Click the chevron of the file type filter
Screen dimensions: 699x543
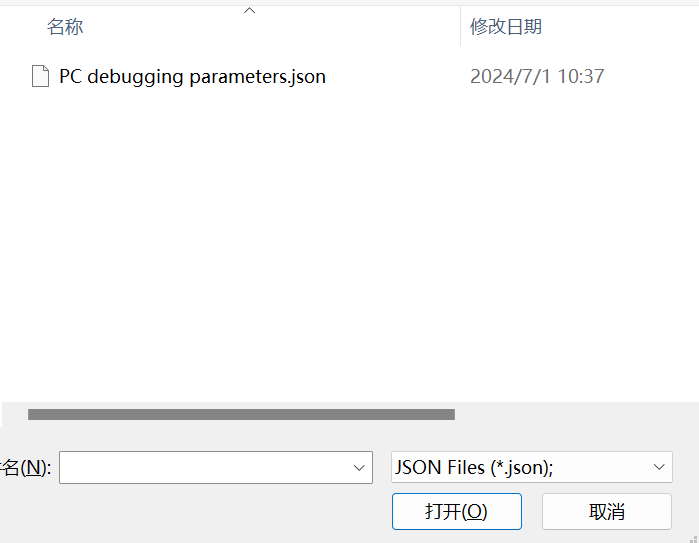click(x=659, y=467)
